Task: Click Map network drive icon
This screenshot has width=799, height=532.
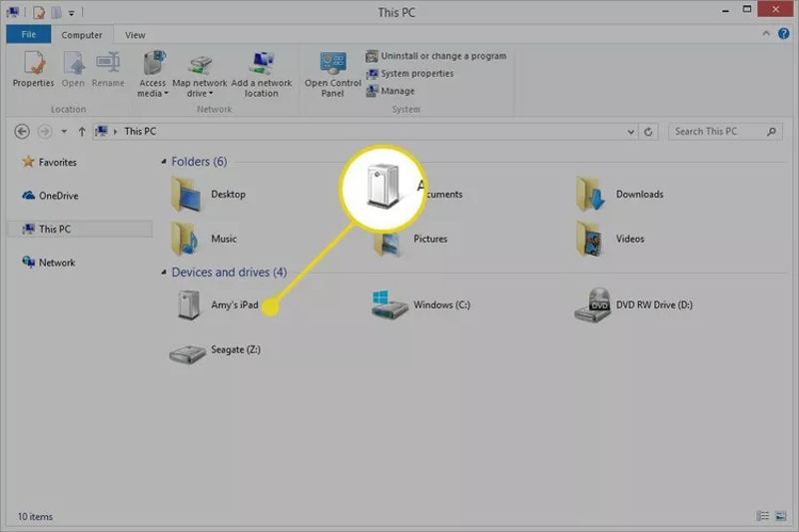Action: point(201,66)
